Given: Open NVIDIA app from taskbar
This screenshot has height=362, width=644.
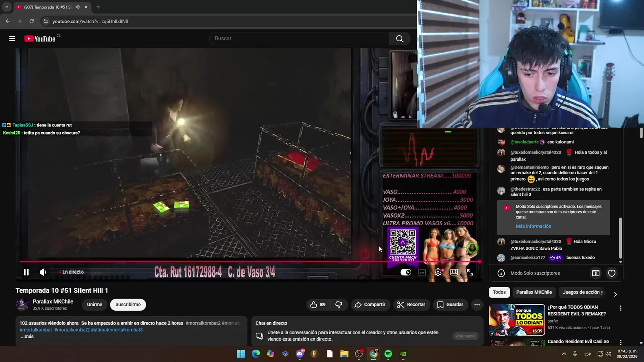Looking at the screenshot, I should (403, 354).
